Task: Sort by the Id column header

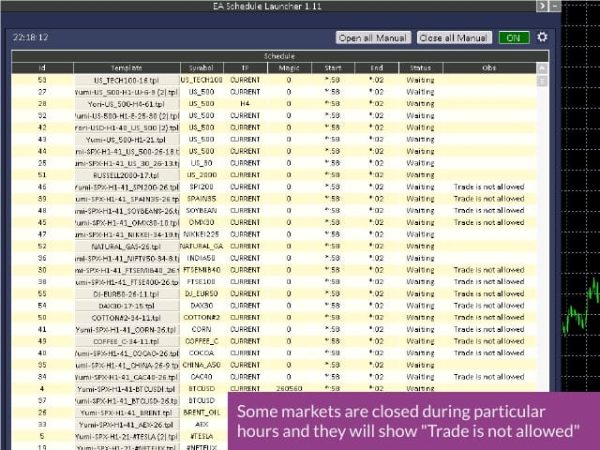Action: pyautogui.click(x=42, y=67)
